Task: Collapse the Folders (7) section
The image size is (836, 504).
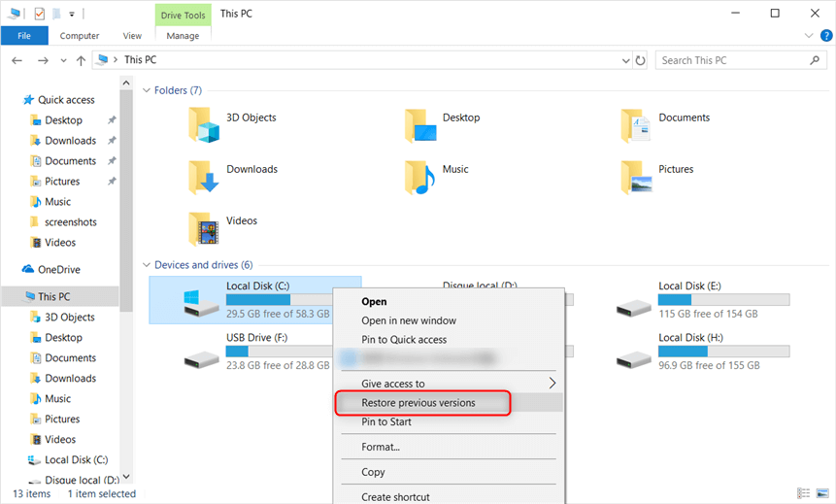Action: click(x=147, y=90)
